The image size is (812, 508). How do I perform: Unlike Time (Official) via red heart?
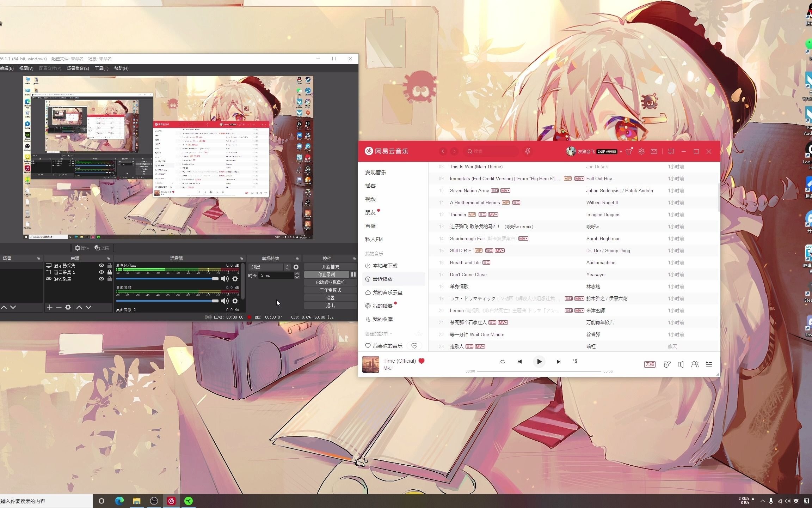422,361
